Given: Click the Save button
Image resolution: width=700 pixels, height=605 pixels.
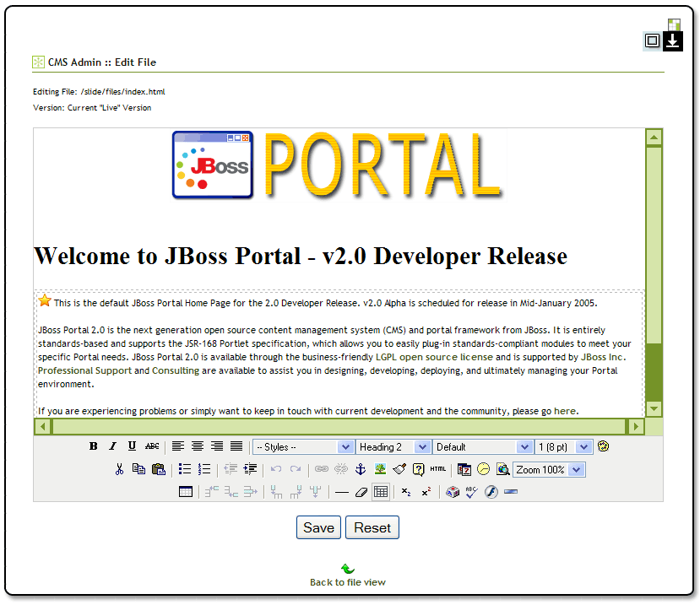Looking at the screenshot, I should (318, 527).
